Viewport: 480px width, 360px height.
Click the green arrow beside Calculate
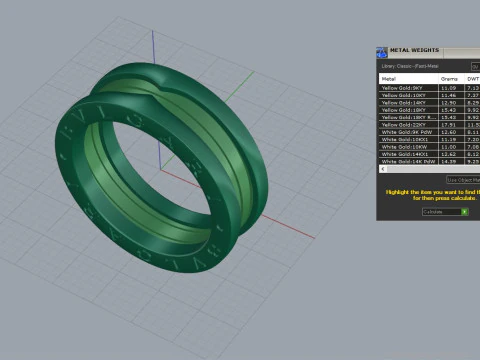[465, 212]
